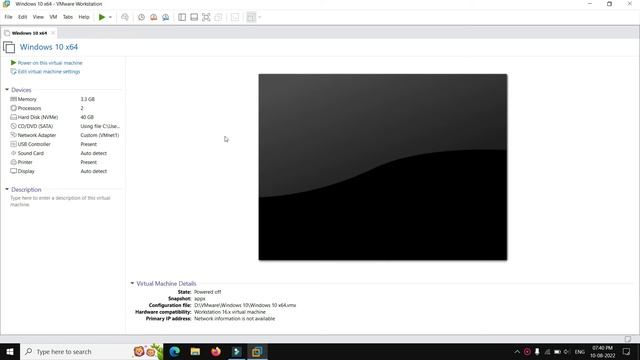Revert to snapshot toolbar icon
The height and width of the screenshot is (360, 640).
click(153, 17)
